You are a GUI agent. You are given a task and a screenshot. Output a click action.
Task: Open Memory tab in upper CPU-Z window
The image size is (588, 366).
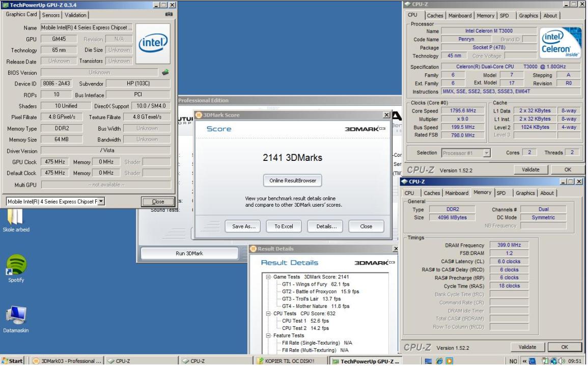coord(485,15)
